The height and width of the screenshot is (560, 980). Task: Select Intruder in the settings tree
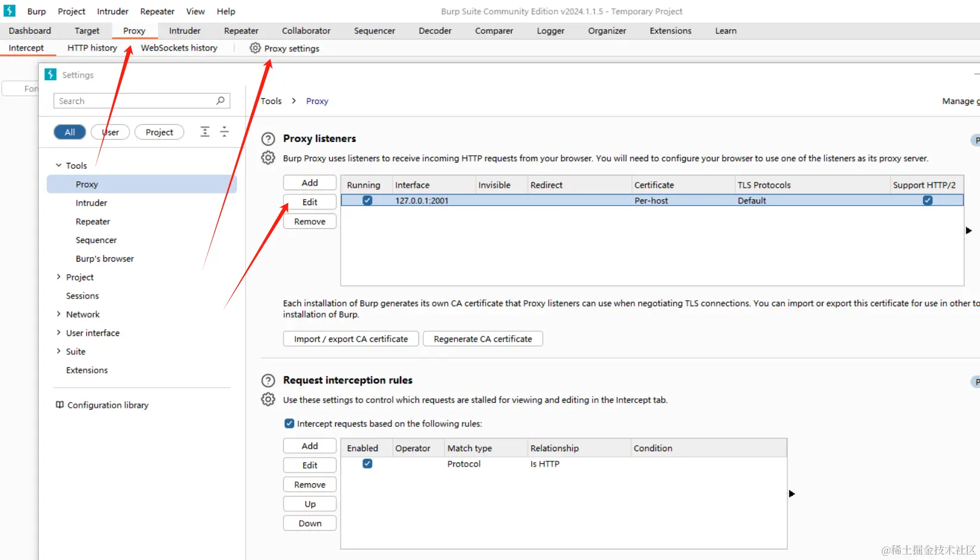point(92,203)
